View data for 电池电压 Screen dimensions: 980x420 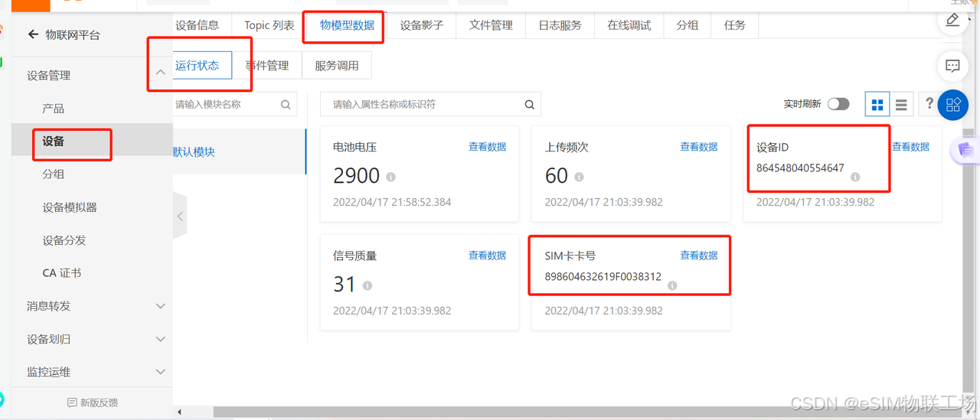[487, 147]
